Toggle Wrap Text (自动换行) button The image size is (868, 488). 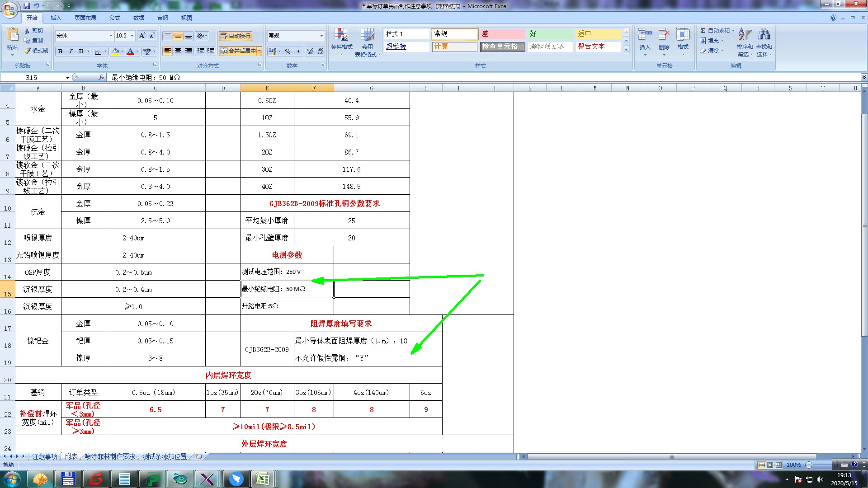click(x=236, y=36)
